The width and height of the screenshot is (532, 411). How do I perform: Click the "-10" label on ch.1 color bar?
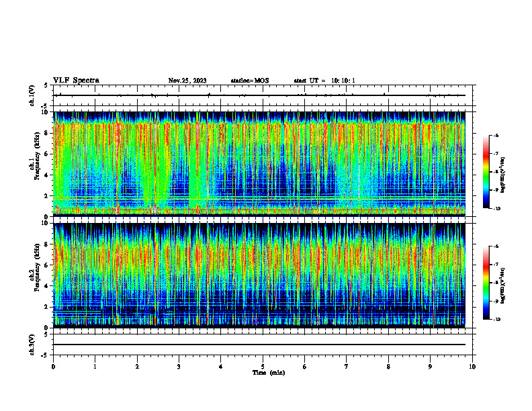[x=496, y=209]
